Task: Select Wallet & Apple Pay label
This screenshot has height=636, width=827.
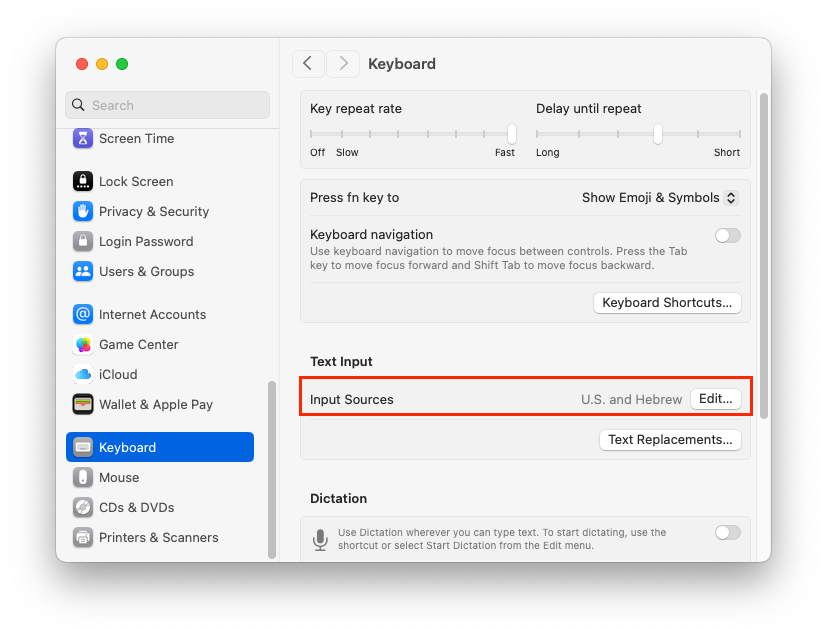Action: [x=156, y=404]
